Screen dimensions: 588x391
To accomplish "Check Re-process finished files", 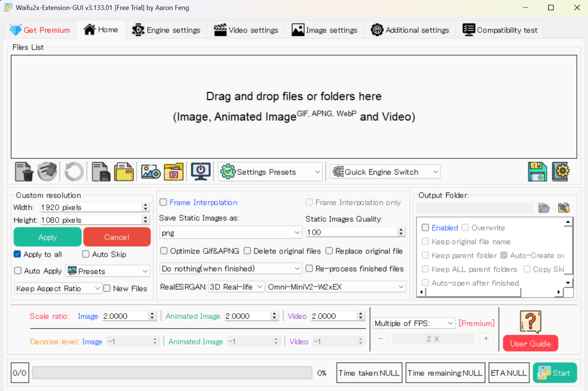I will 309,268.
